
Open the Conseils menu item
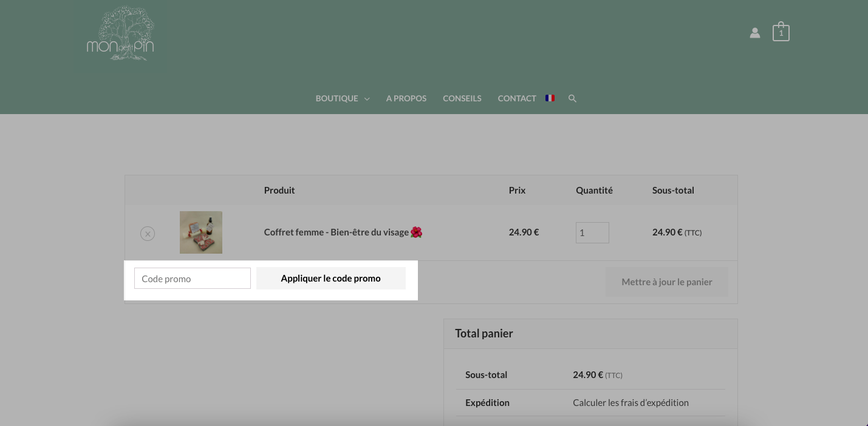tap(462, 98)
